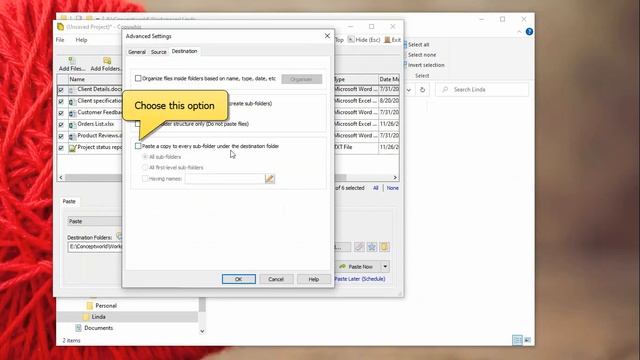
Task: Click the yellow note icon near destination folders
Action: (384, 247)
